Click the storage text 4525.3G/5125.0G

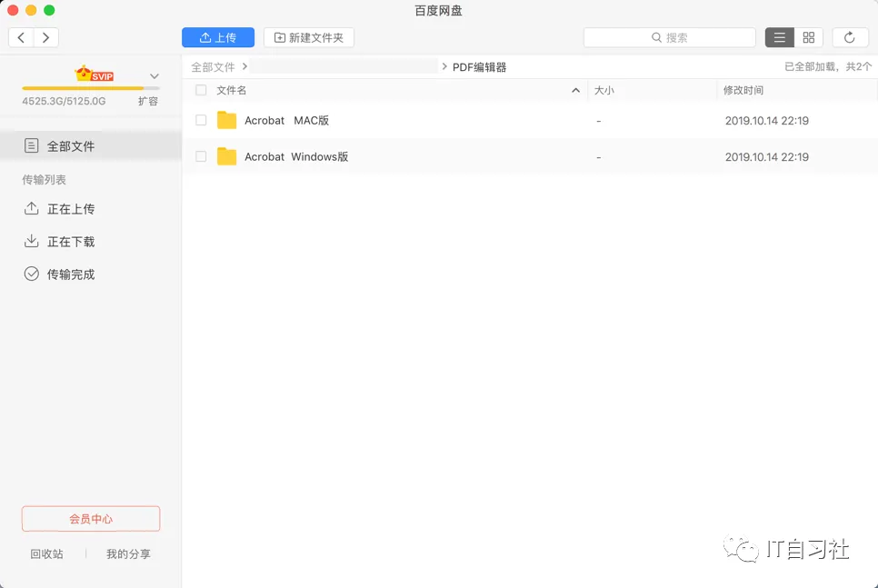[x=64, y=102]
